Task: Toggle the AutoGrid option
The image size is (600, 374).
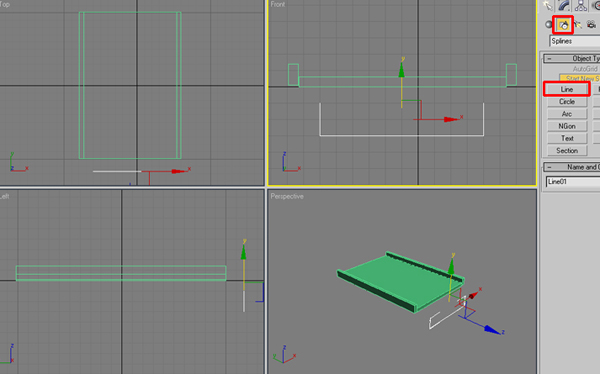Action: (x=585, y=69)
